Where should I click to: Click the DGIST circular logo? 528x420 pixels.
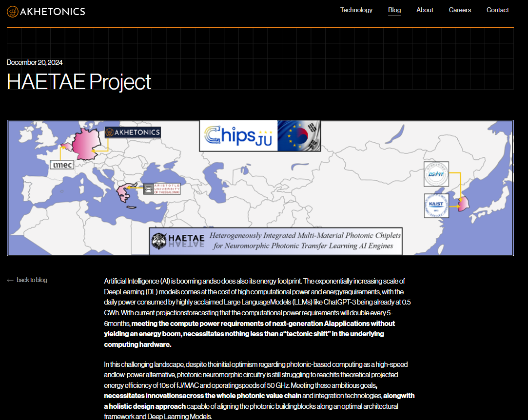(436, 173)
